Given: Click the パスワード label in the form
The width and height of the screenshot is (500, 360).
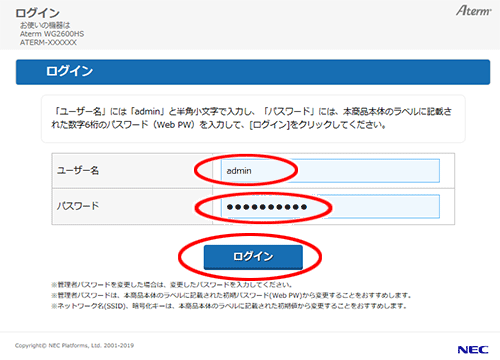Looking at the screenshot, I should click(x=78, y=206).
